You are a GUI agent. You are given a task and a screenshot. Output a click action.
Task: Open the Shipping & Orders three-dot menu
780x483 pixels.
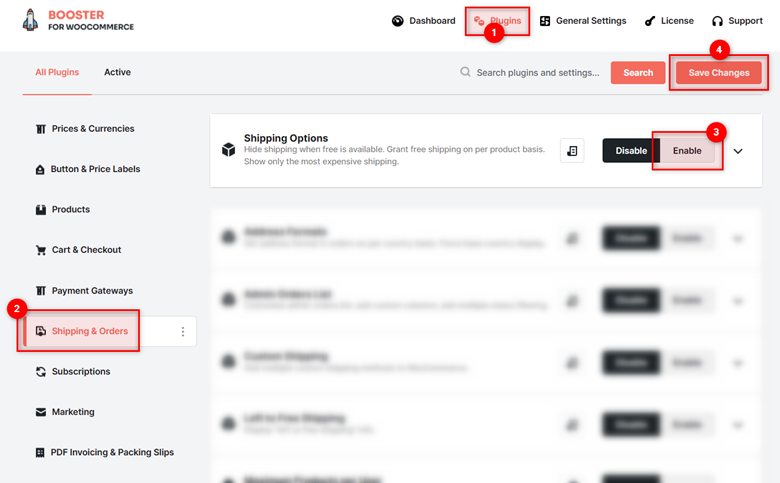pyautogui.click(x=183, y=331)
